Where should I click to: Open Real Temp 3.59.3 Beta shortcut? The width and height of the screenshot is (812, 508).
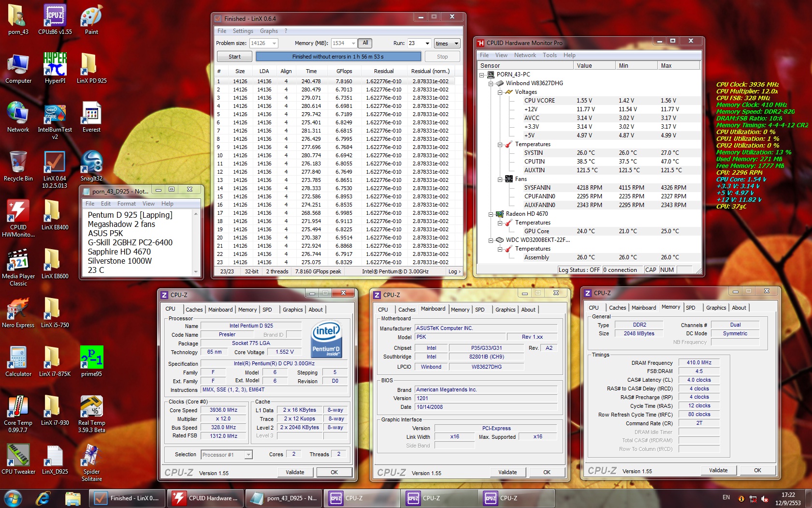tap(91, 407)
